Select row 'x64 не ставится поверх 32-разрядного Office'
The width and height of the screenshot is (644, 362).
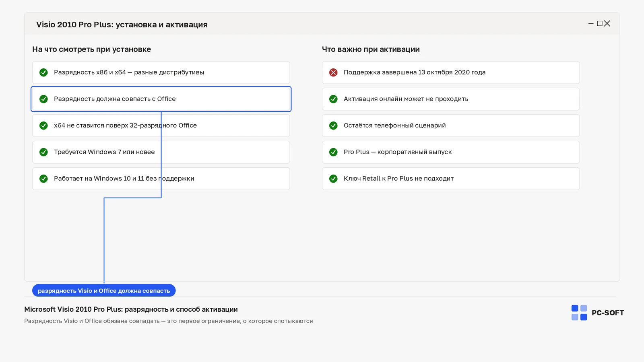click(x=161, y=125)
